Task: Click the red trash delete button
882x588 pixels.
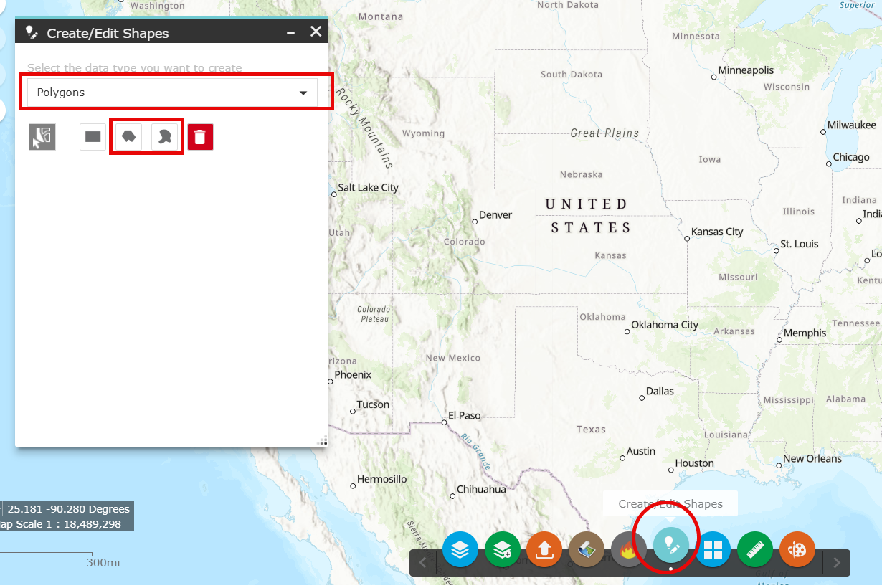Action: point(201,136)
